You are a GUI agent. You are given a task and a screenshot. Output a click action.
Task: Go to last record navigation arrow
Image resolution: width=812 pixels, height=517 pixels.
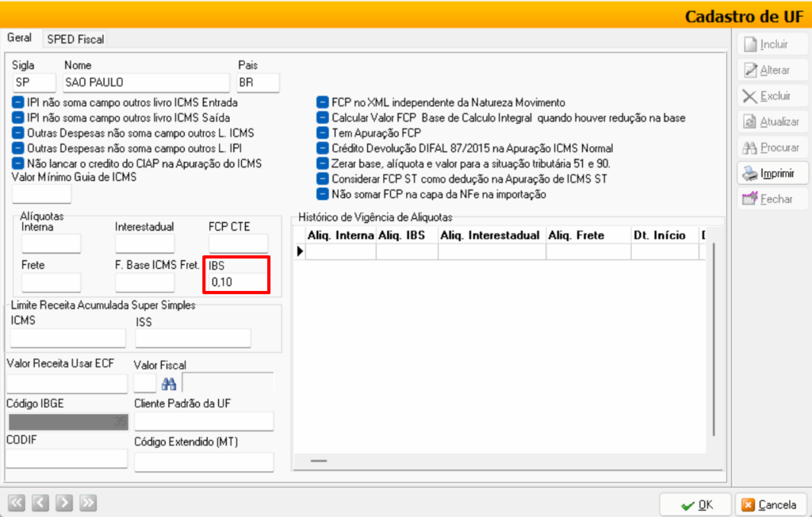[x=88, y=502]
